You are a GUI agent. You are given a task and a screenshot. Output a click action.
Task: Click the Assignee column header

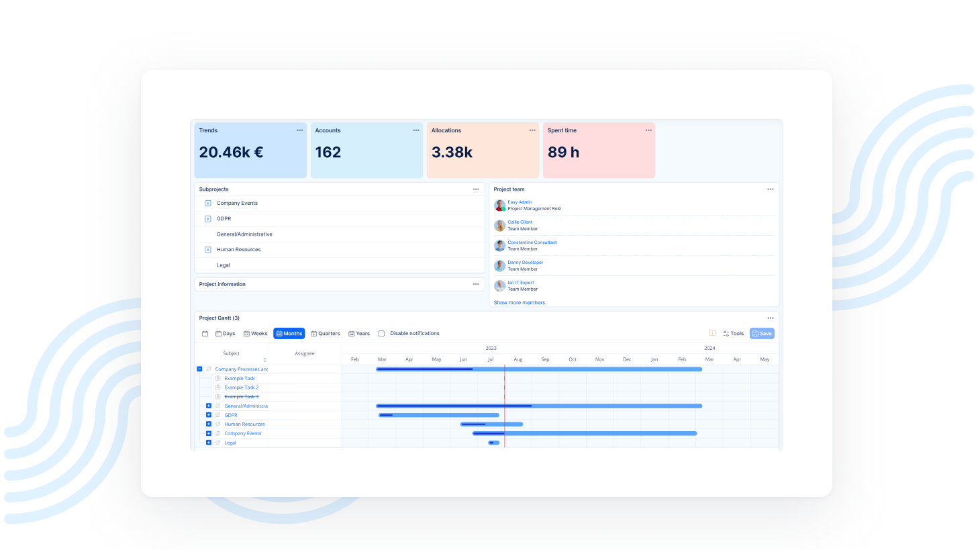[305, 353]
